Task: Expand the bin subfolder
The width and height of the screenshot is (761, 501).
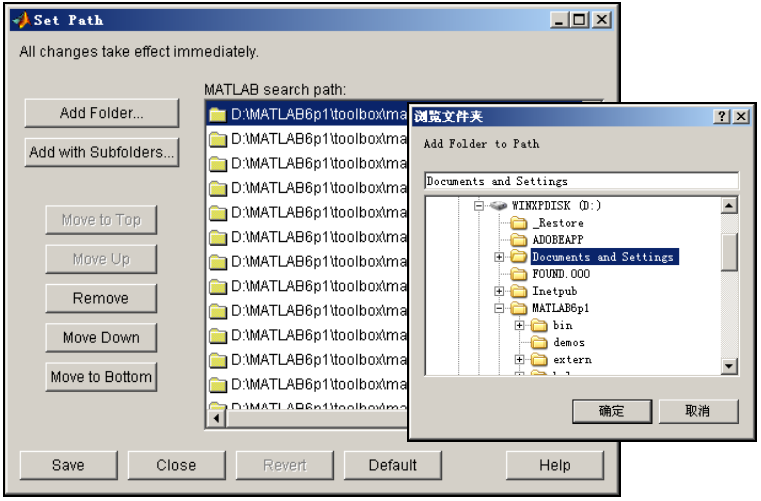Action: click(x=520, y=325)
